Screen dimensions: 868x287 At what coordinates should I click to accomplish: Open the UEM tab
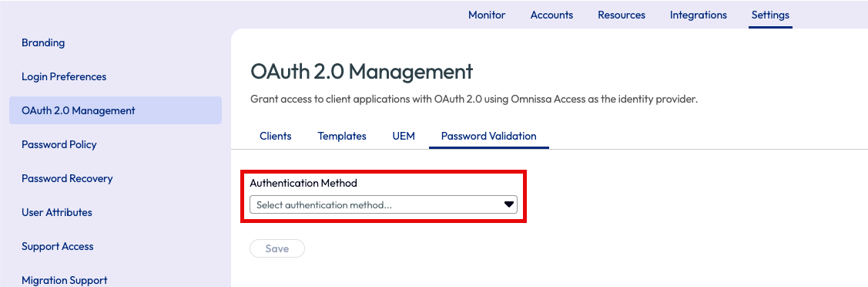tap(404, 136)
